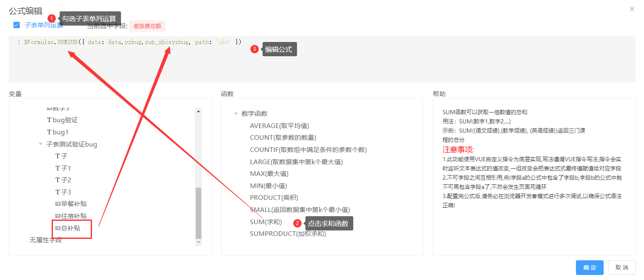Choose the PRODUCT(乘积) function
Screen dimensions: 644x280
pos(274,197)
